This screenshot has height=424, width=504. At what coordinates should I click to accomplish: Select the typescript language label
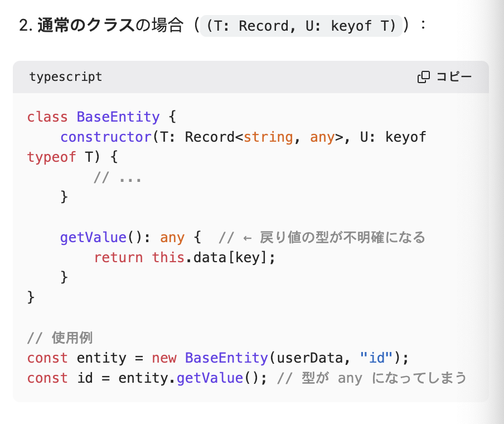tap(65, 76)
